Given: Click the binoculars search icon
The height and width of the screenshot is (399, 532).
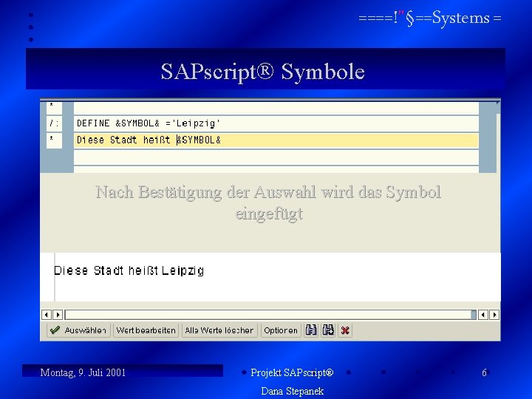Looking at the screenshot, I should point(311,330).
